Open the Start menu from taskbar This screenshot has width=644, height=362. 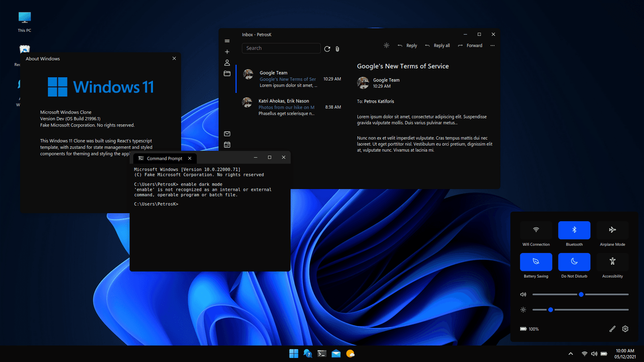pyautogui.click(x=294, y=354)
